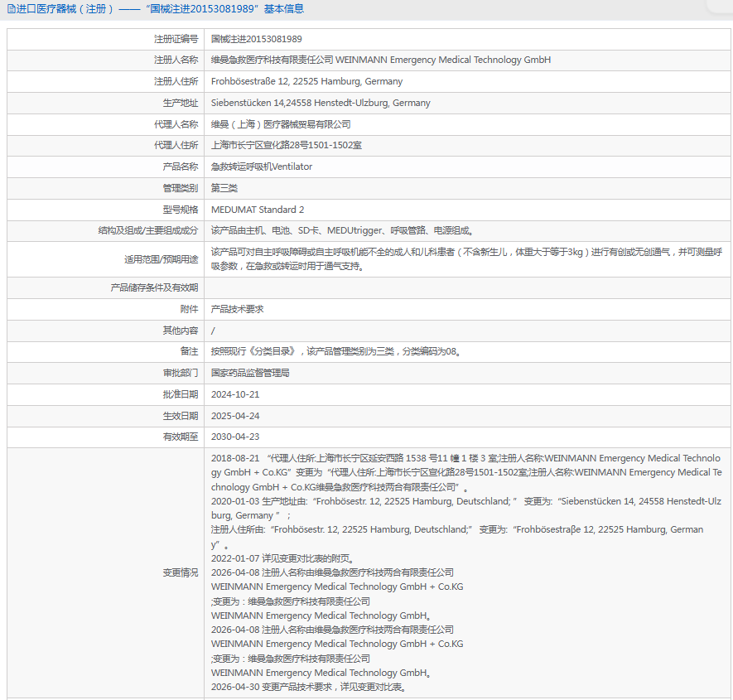Click the agent address 上海市长宁区宣化路28号1501-1502室
The width and height of the screenshot is (733, 700).
point(286,146)
